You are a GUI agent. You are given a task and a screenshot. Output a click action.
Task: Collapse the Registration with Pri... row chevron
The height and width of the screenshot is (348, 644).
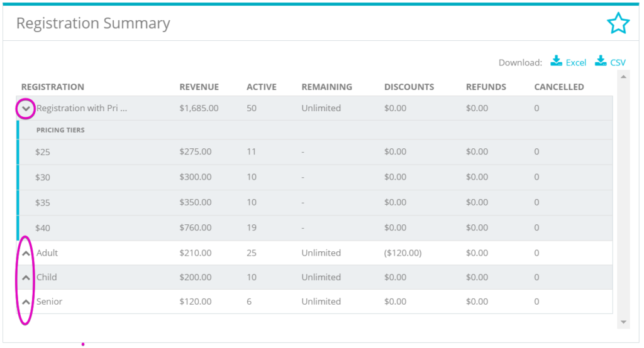tap(26, 109)
